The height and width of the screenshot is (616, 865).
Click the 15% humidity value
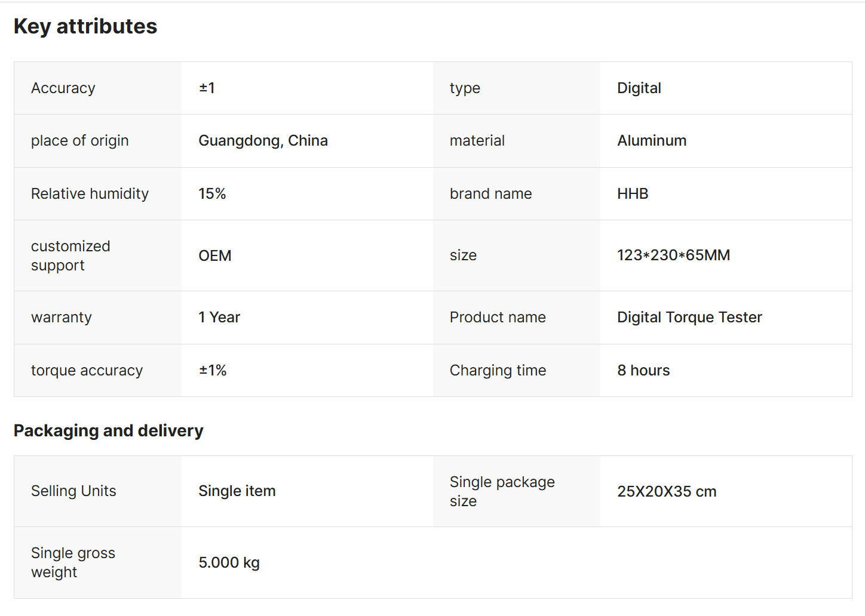[212, 194]
